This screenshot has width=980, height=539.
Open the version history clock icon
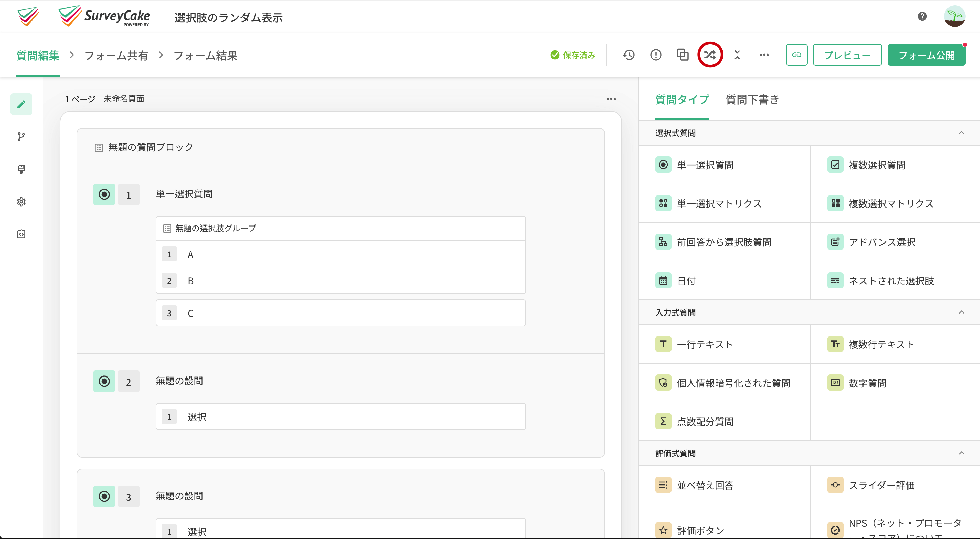click(x=629, y=55)
